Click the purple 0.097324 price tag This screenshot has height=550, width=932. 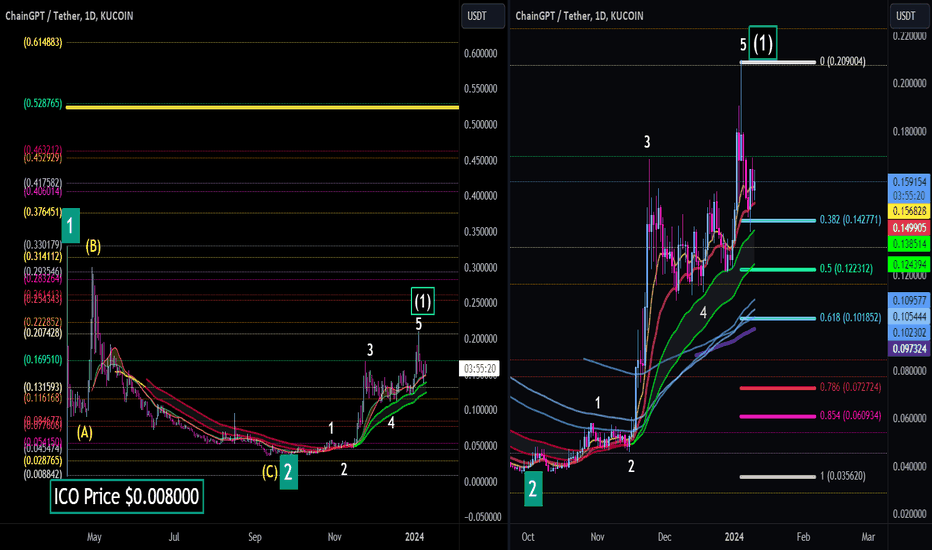pyautogui.click(x=909, y=349)
